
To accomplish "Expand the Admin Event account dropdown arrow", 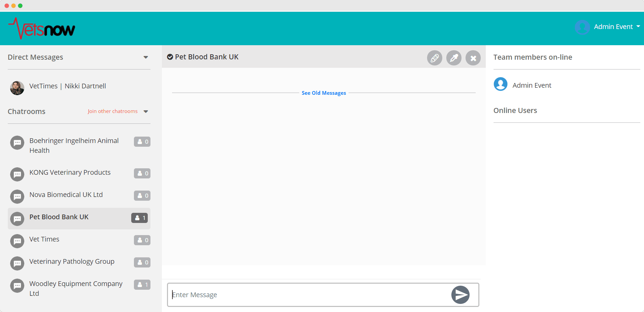I will pyautogui.click(x=638, y=26).
